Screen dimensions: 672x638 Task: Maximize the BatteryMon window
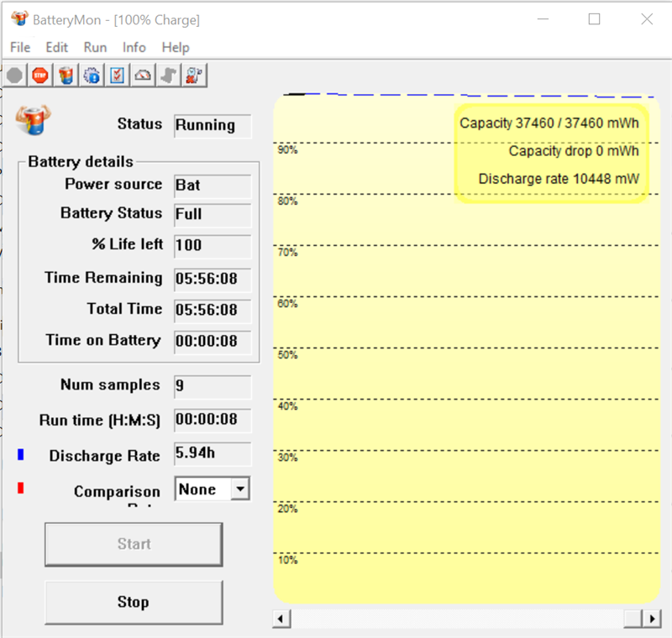pyautogui.click(x=594, y=19)
